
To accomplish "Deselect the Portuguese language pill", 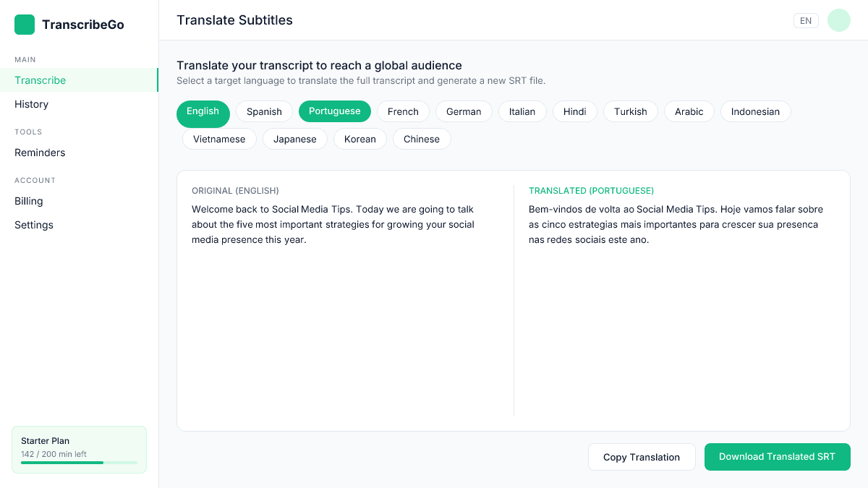I will tap(334, 111).
